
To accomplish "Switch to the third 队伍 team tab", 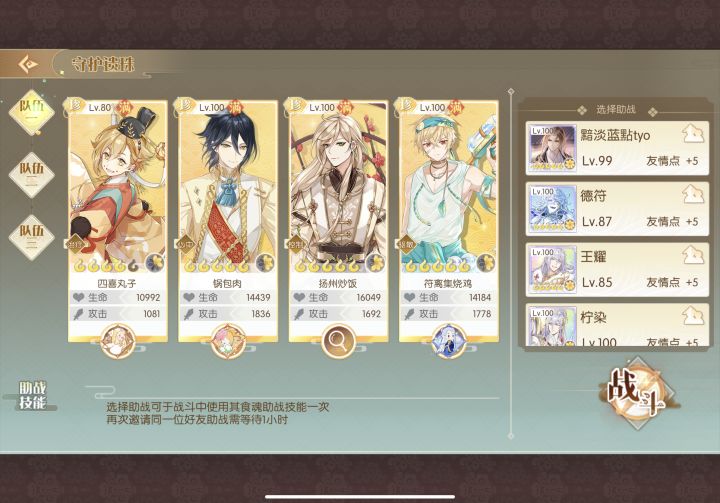I will point(31,237).
